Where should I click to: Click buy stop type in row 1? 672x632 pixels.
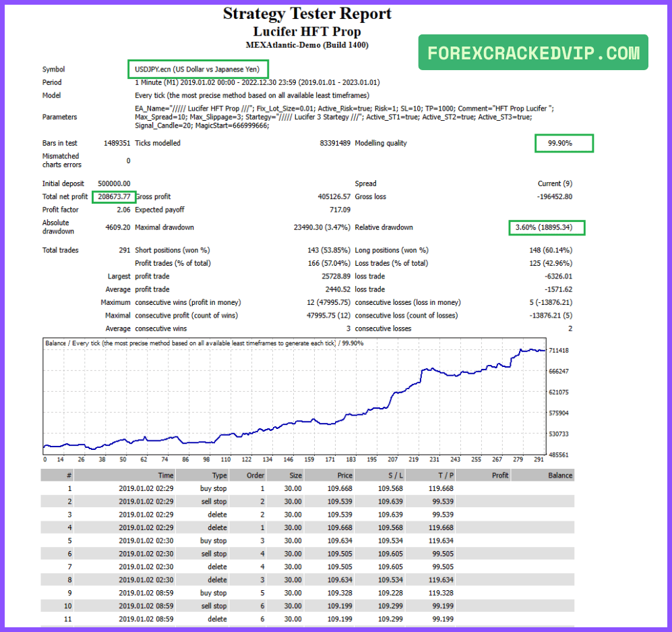214,489
